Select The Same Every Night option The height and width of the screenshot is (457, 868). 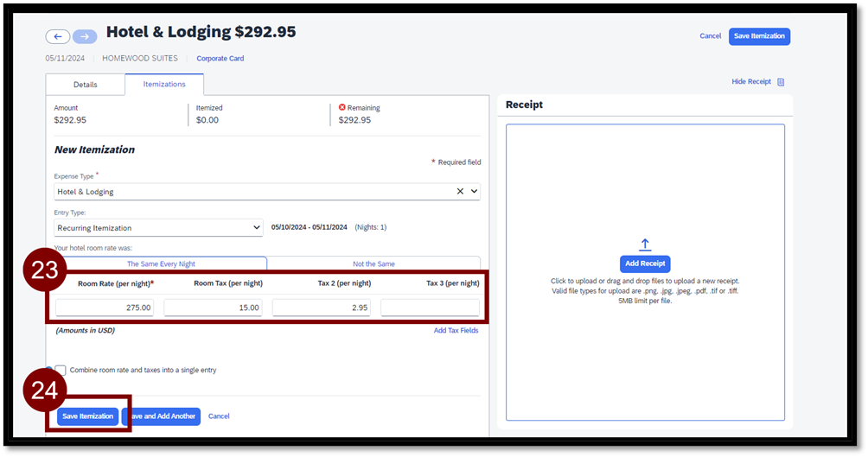pos(161,263)
